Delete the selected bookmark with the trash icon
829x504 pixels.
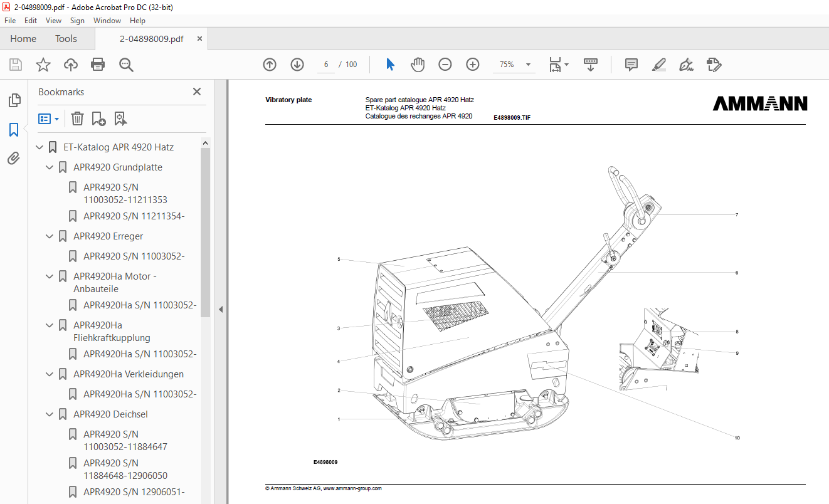[77, 118]
